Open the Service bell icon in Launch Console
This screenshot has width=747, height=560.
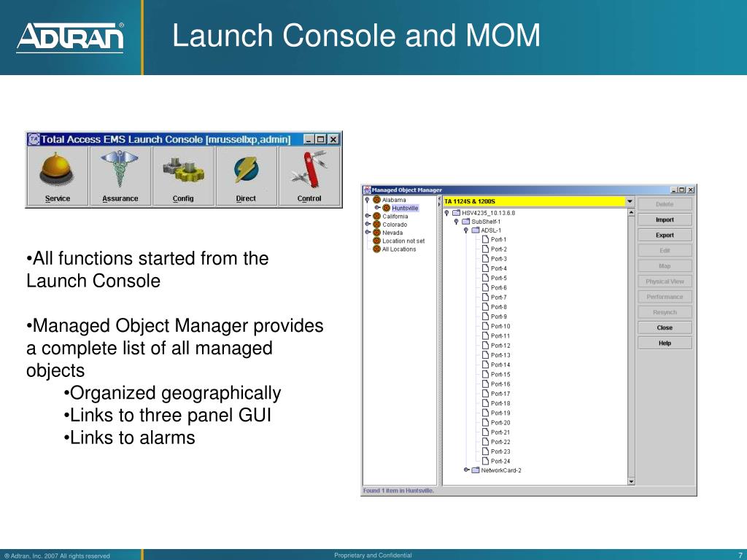click(57, 176)
